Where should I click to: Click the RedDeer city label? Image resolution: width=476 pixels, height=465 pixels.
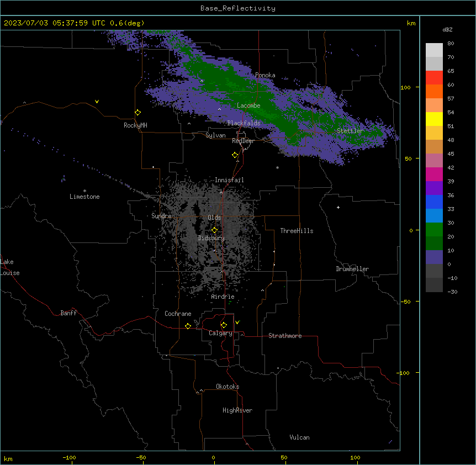[x=243, y=141]
